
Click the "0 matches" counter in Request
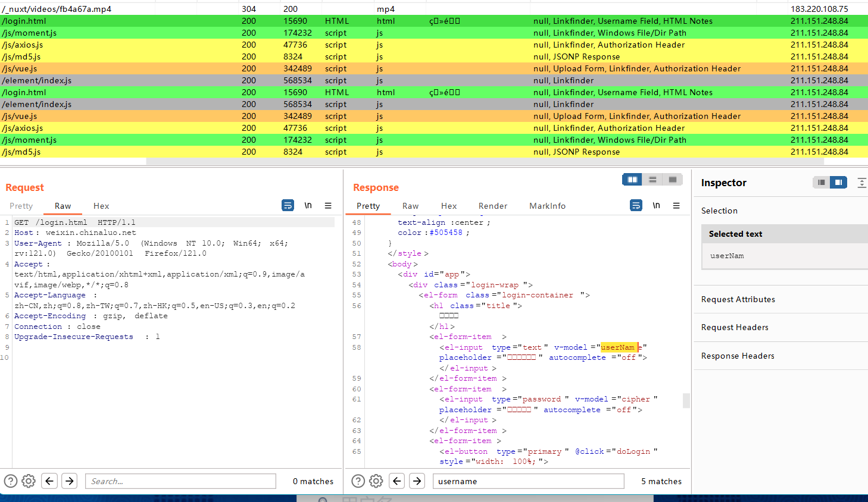click(x=313, y=481)
